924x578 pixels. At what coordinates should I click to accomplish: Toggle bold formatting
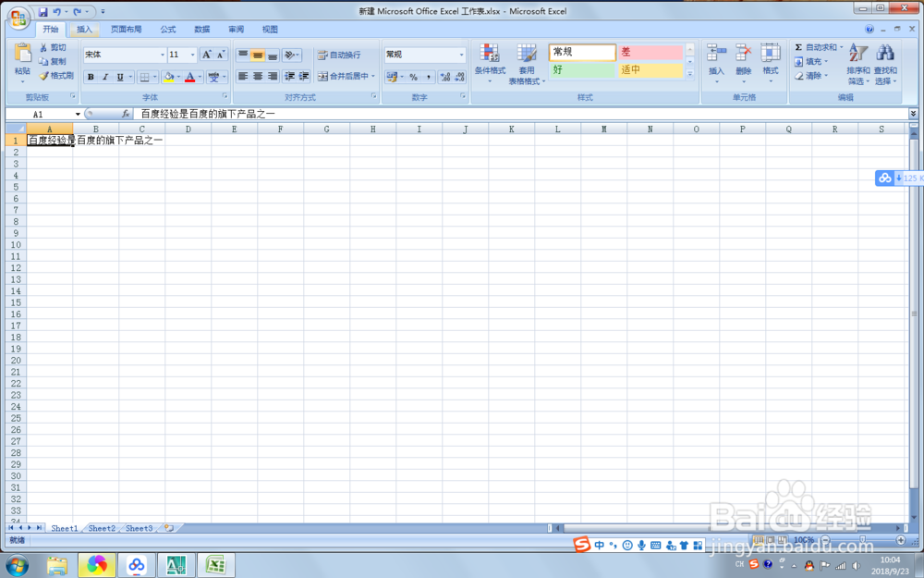point(91,76)
